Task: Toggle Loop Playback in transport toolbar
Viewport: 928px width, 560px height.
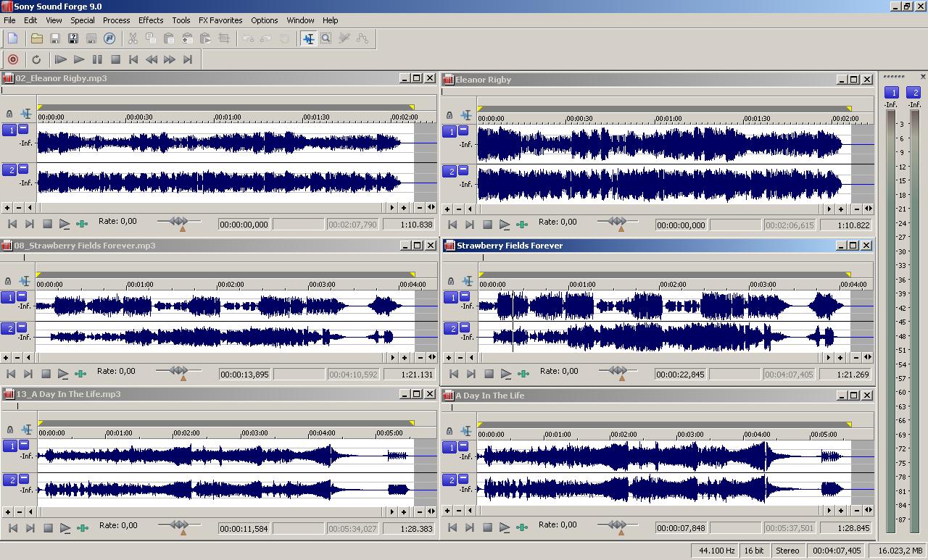Action: coord(36,59)
